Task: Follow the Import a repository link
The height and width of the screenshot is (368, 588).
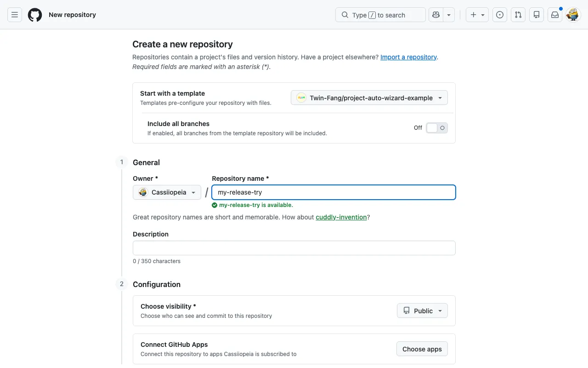Action: (x=408, y=57)
